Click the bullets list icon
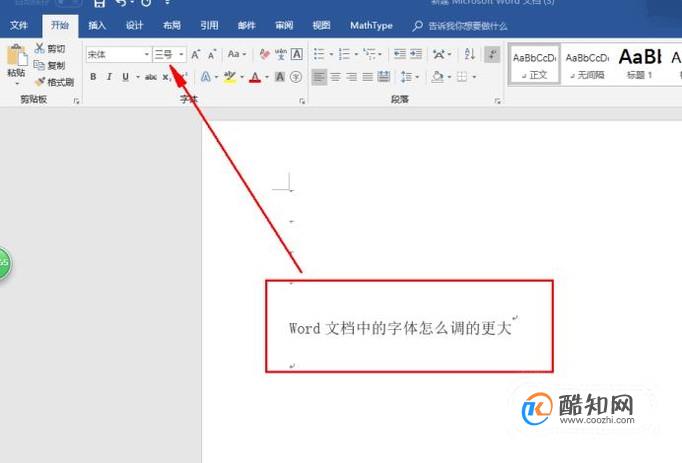The height and width of the screenshot is (463, 682). (319, 54)
